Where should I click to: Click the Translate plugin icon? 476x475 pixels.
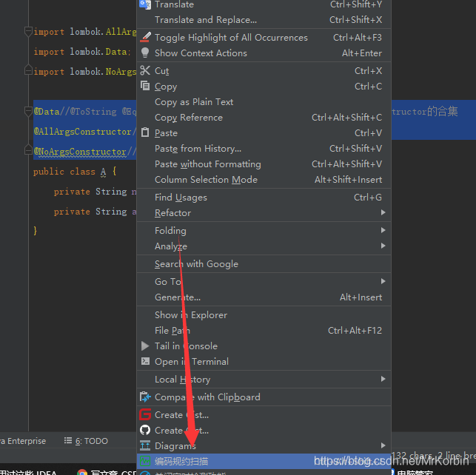(x=145, y=4)
